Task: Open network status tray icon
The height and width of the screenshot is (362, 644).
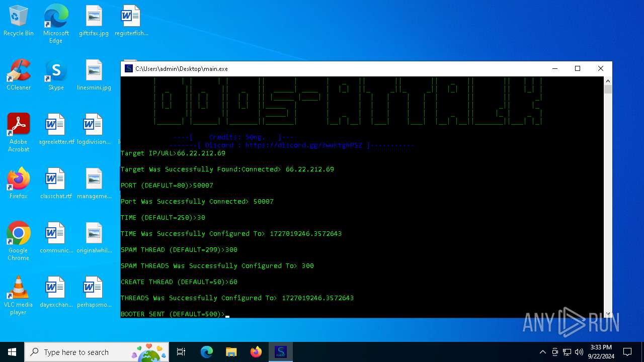Action: click(x=567, y=352)
